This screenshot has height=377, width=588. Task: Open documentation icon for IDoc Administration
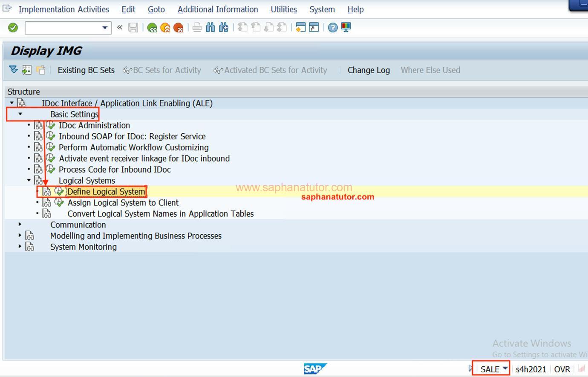[x=38, y=125]
